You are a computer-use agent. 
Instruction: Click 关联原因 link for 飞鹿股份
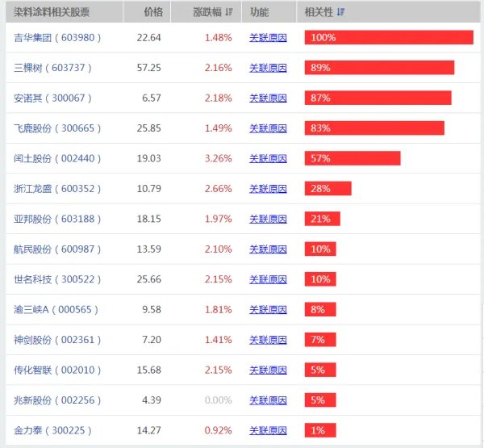click(x=268, y=128)
